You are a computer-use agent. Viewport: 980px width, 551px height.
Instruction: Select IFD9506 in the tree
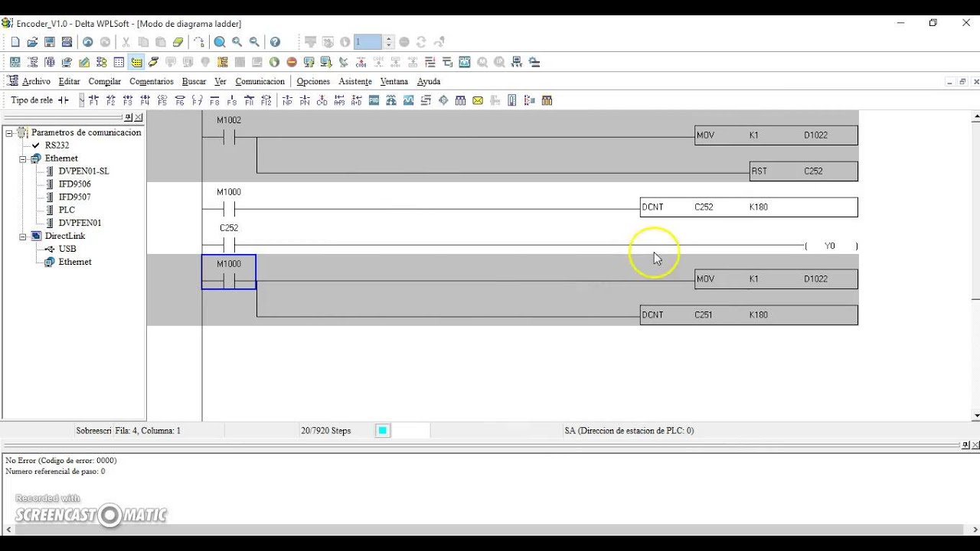[74, 184]
